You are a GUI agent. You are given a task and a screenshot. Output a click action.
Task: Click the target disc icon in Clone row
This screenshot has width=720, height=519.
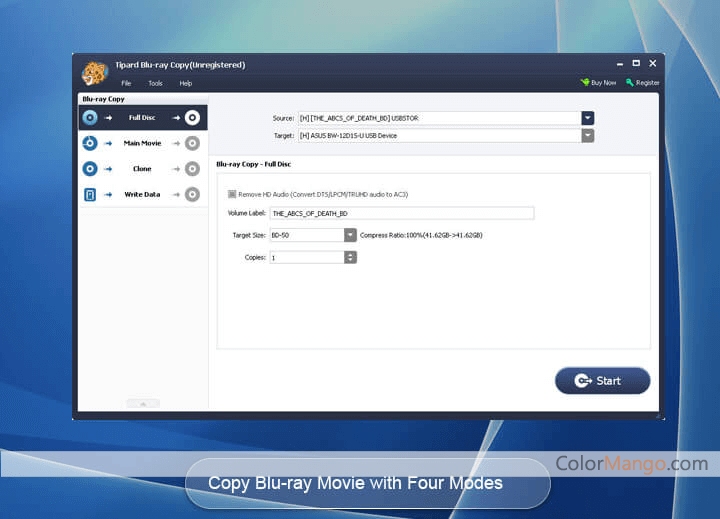tap(192, 169)
